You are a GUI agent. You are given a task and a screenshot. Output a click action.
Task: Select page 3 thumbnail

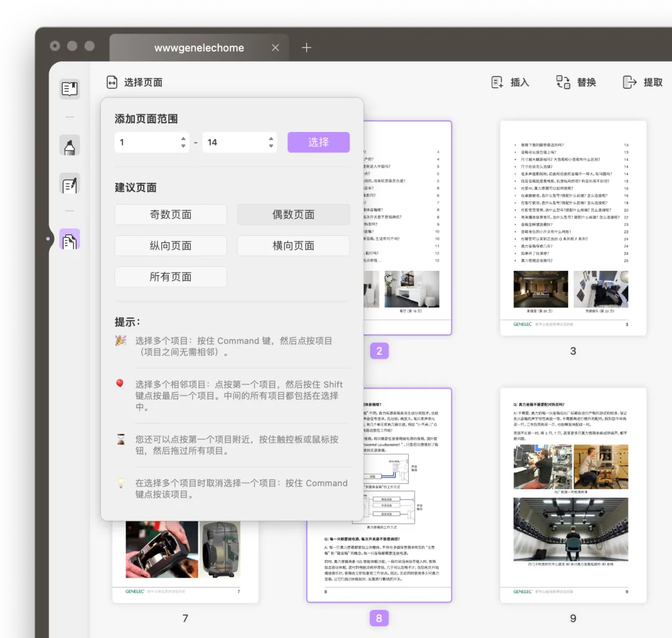tap(573, 228)
